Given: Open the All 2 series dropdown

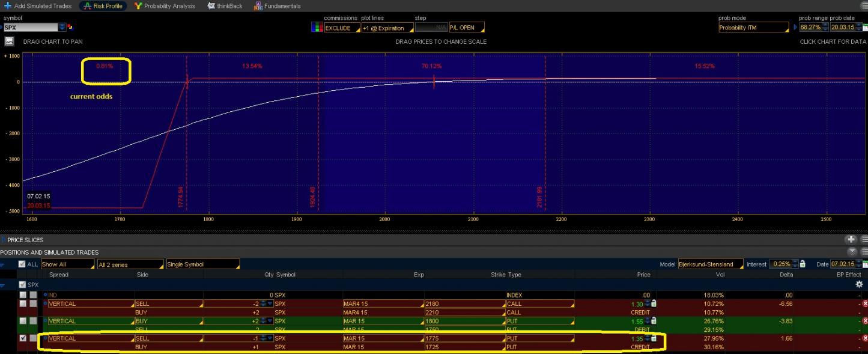Looking at the screenshot, I should pos(130,264).
